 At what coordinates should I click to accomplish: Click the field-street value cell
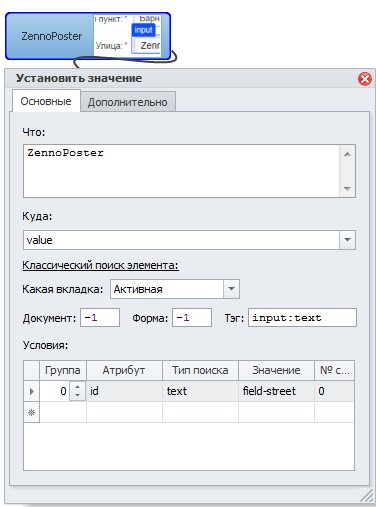point(276,391)
